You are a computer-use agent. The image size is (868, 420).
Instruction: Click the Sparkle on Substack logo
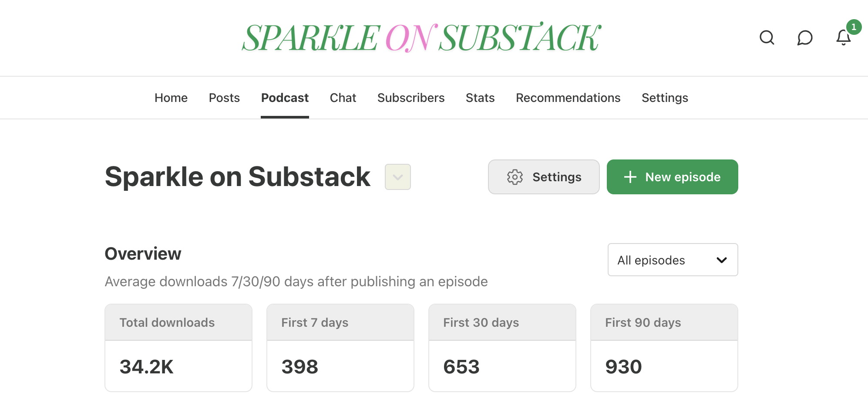[421, 37]
